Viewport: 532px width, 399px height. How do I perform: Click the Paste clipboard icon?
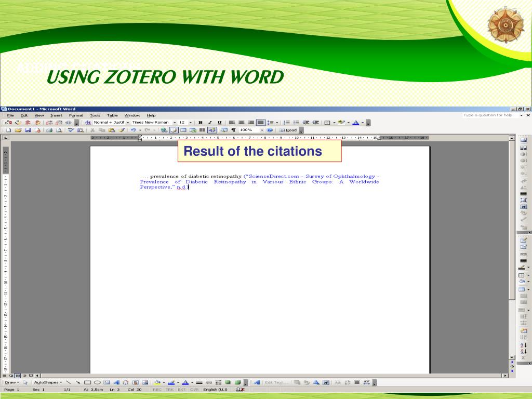point(111,130)
